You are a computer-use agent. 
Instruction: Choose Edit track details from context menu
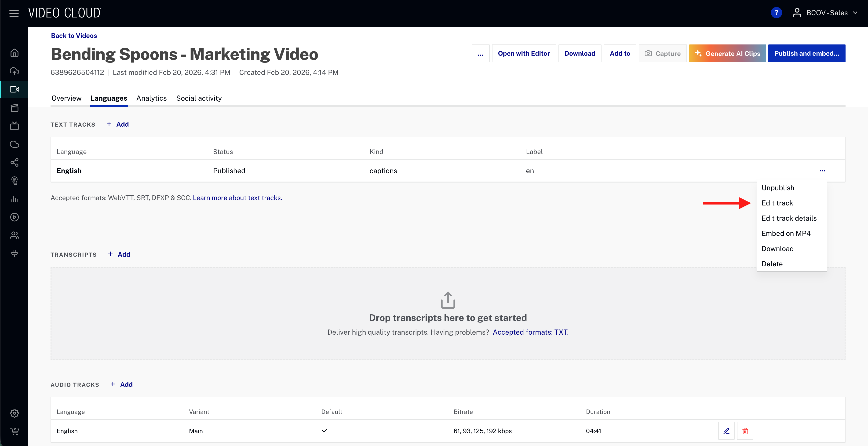coord(789,218)
